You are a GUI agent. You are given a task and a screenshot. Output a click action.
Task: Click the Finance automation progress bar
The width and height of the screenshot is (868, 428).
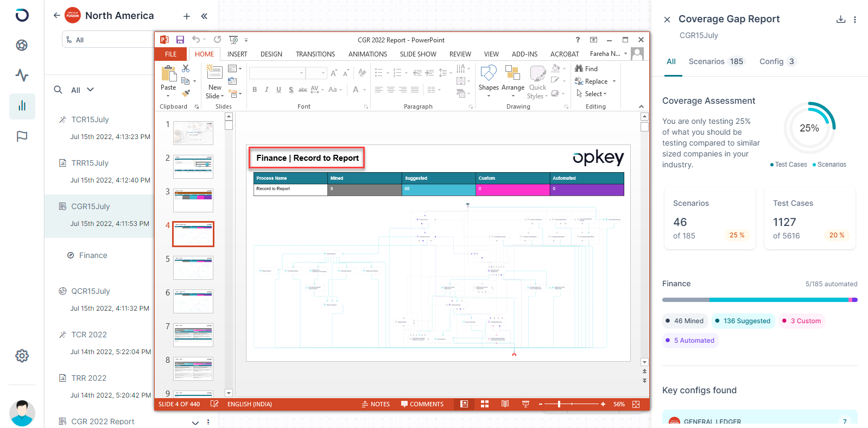pos(759,300)
